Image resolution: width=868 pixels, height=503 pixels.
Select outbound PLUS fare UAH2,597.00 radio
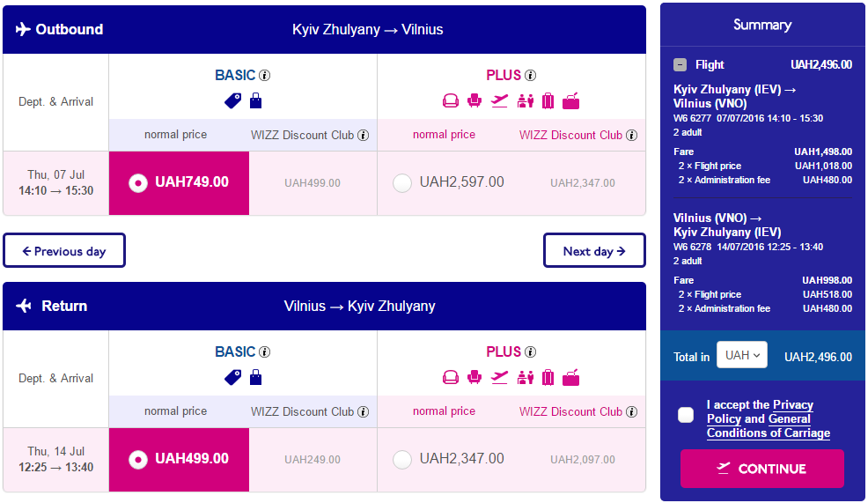(x=402, y=183)
